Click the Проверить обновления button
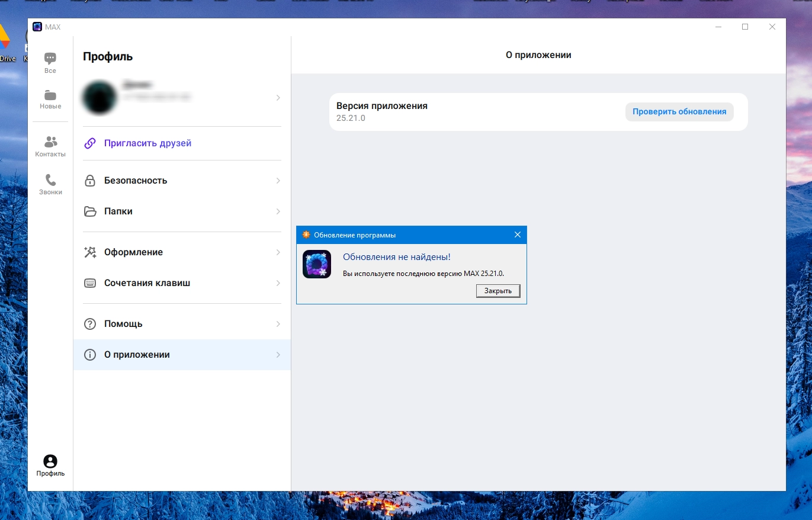The image size is (812, 520). (x=679, y=111)
